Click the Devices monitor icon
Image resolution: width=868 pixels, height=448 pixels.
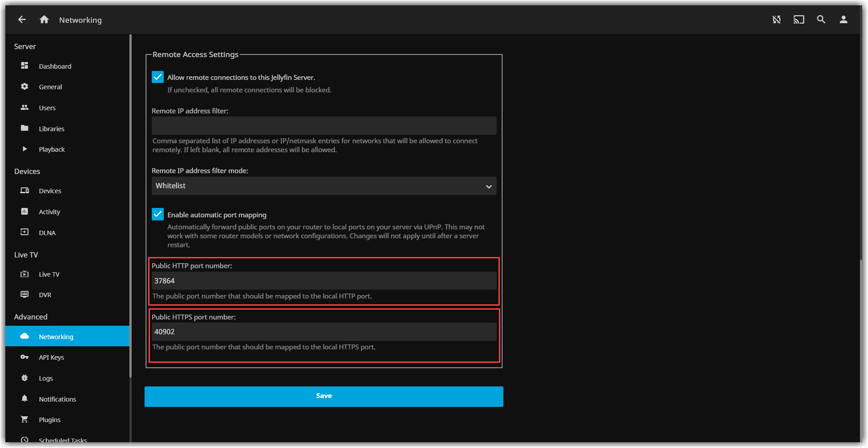point(25,191)
